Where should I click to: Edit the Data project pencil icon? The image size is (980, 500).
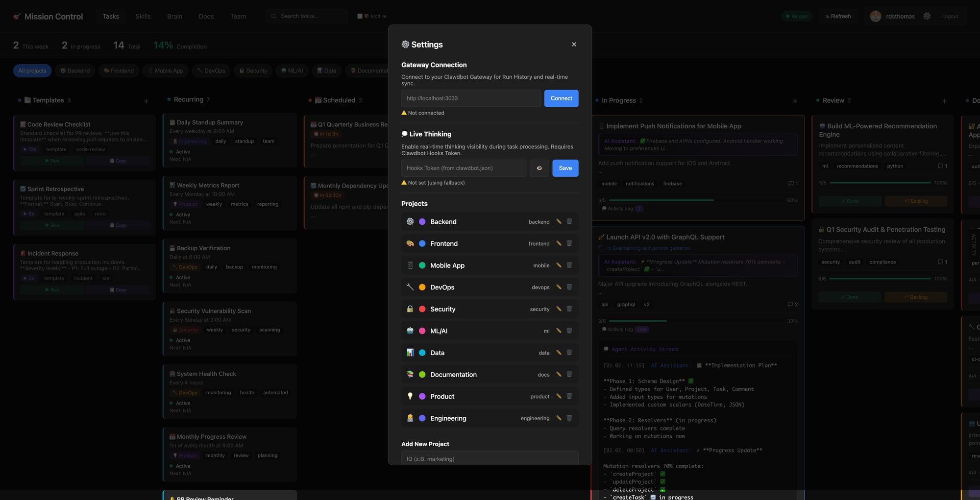[559, 353]
